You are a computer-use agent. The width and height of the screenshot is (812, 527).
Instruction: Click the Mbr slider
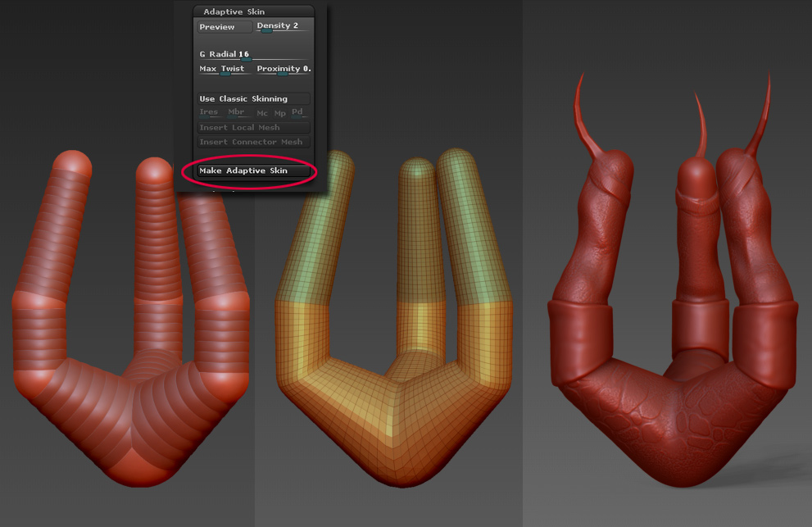238,112
